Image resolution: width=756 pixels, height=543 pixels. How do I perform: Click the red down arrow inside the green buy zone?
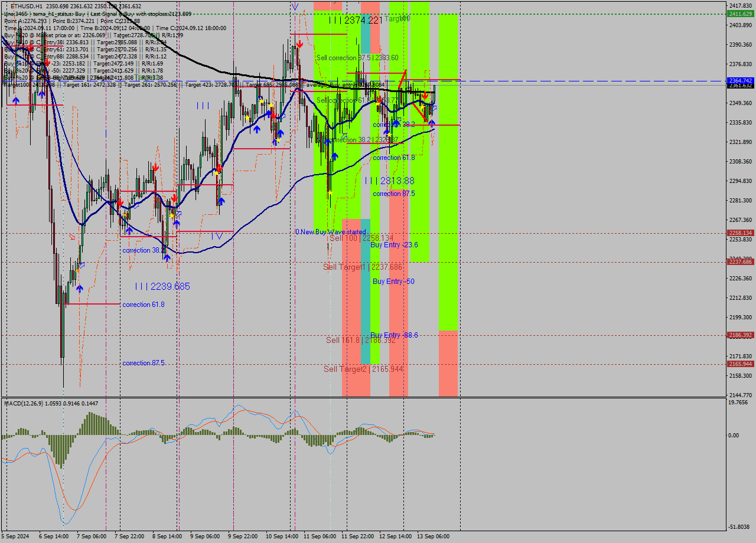tap(425, 96)
